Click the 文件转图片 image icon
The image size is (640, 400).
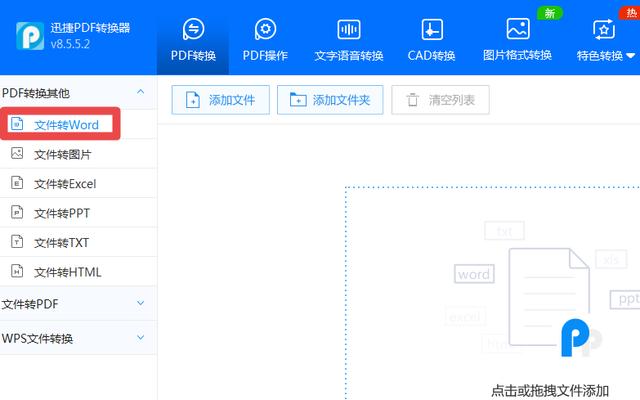tap(17, 153)
